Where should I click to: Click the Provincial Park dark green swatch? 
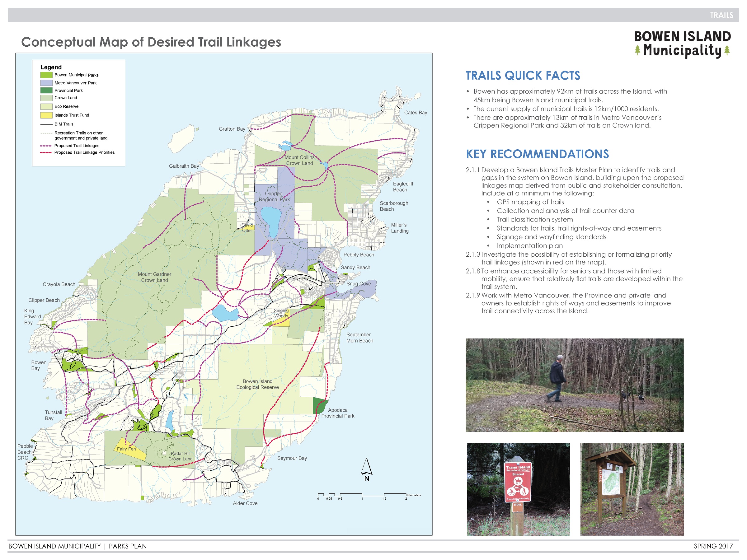[x=46, y=91]
